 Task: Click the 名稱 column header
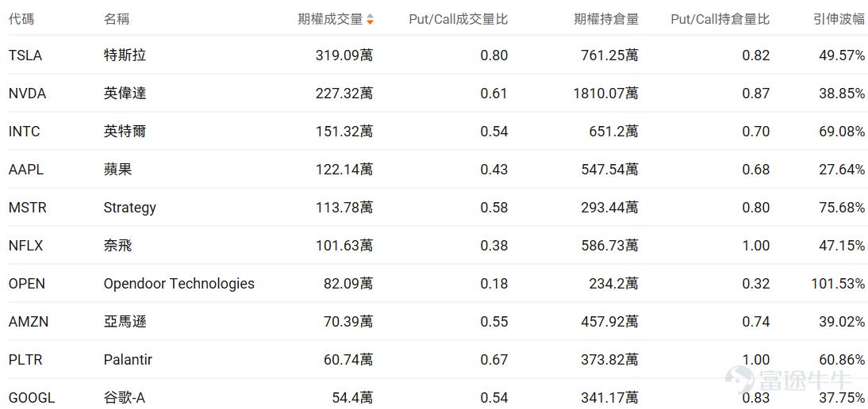point(117,19)
